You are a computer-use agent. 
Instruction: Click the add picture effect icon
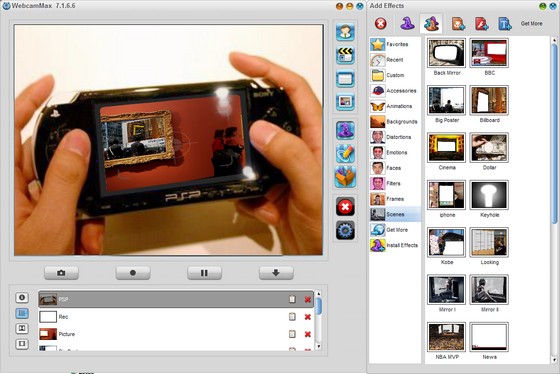(x=458, y=24)
